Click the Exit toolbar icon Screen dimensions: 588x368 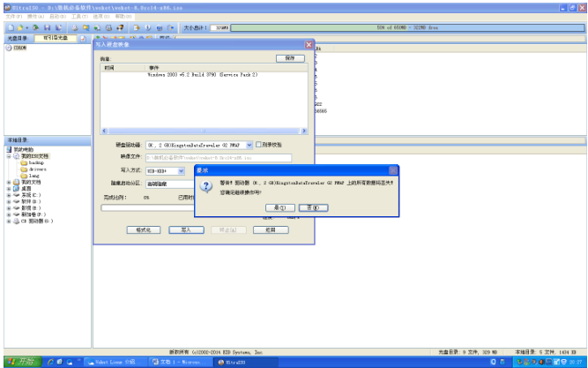(171, 27)
